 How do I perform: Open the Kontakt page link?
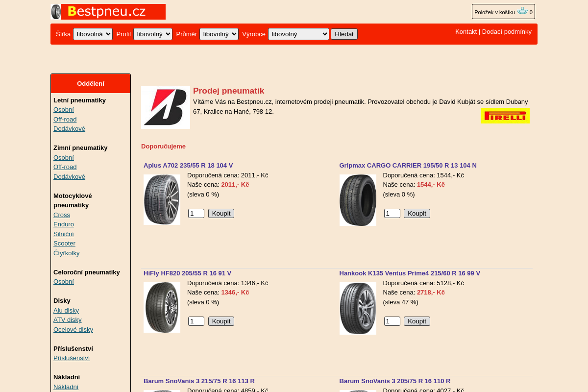pos(465,32)
